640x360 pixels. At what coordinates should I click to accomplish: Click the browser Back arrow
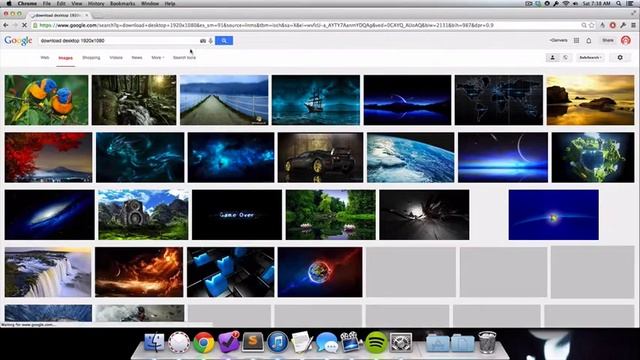[x=6, y=25]
